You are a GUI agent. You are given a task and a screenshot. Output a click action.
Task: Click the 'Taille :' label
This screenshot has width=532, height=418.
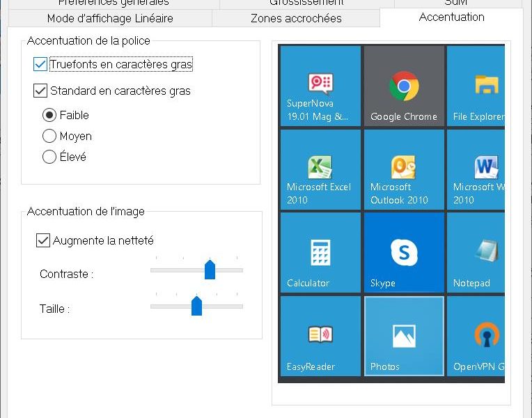pyautogui.click(x=54, y=309)
